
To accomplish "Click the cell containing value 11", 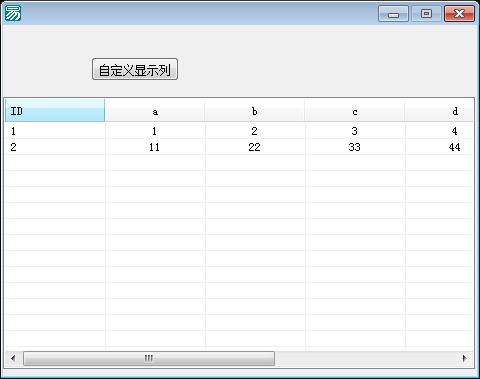I will (x=154, y=147).
